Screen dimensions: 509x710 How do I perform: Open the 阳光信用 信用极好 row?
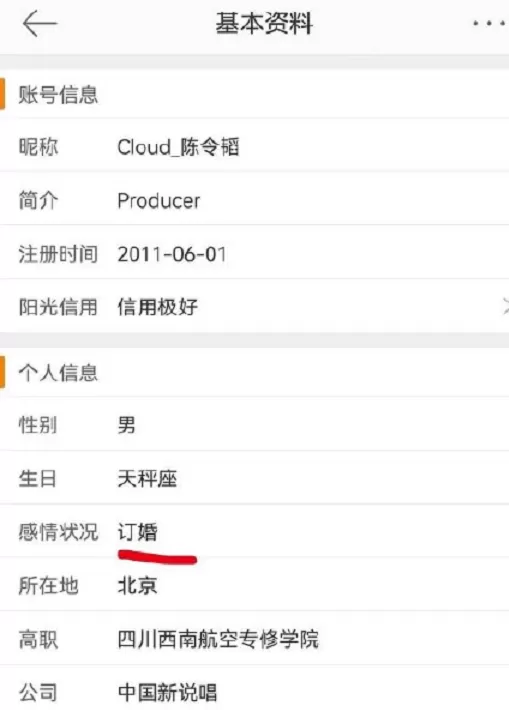[254, 307]
